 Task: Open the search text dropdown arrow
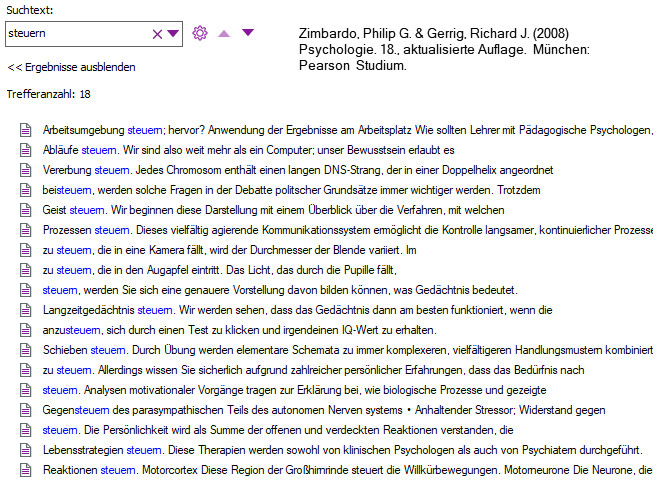(x=173, y=33)
